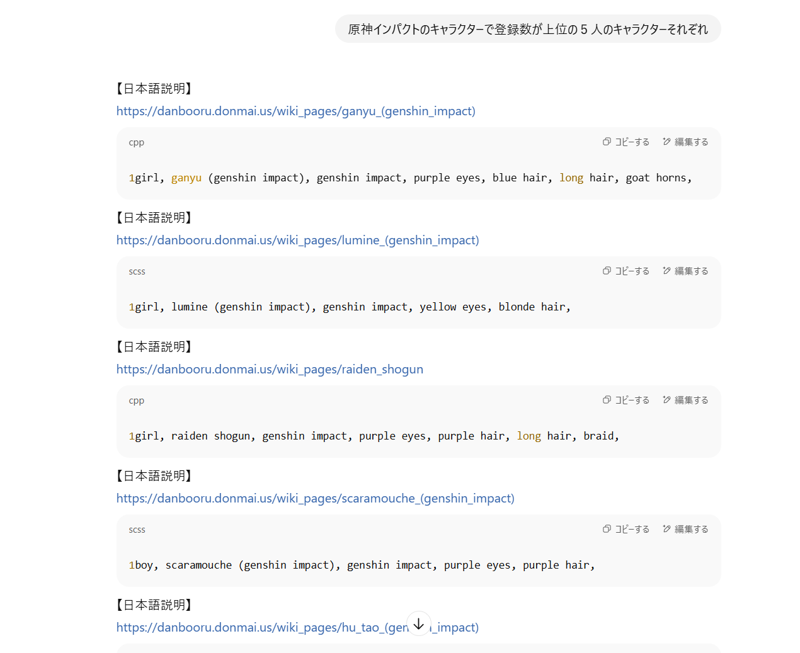
Task: Edit the scaramouche code block
Action: [685, 529]
